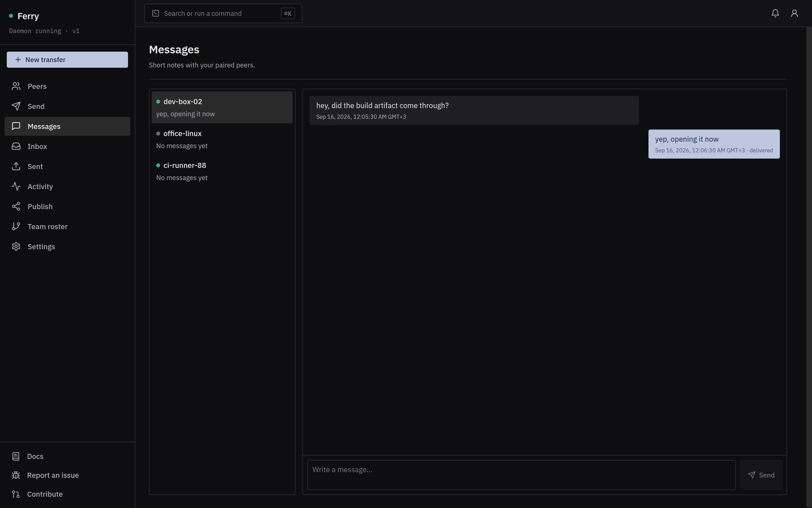The height and width of the screenshot is (508, 812).
Task: Click 'hey, did the build artifact come through?' message
Action: [x=474, y=111]
